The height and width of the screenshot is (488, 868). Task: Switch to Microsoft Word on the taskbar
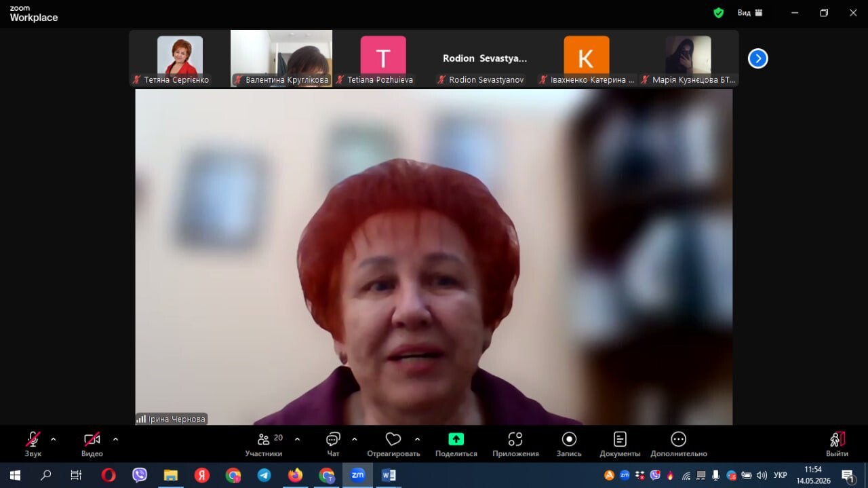point(389,475)
